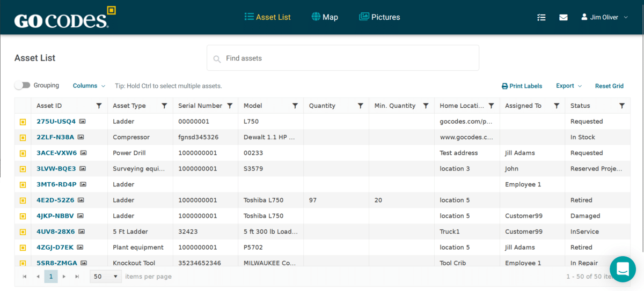Select the checkbox for asset 2ZLF-N38A
Image resolution: width=644 pixels, height=291 pixels.
(23, 137)
